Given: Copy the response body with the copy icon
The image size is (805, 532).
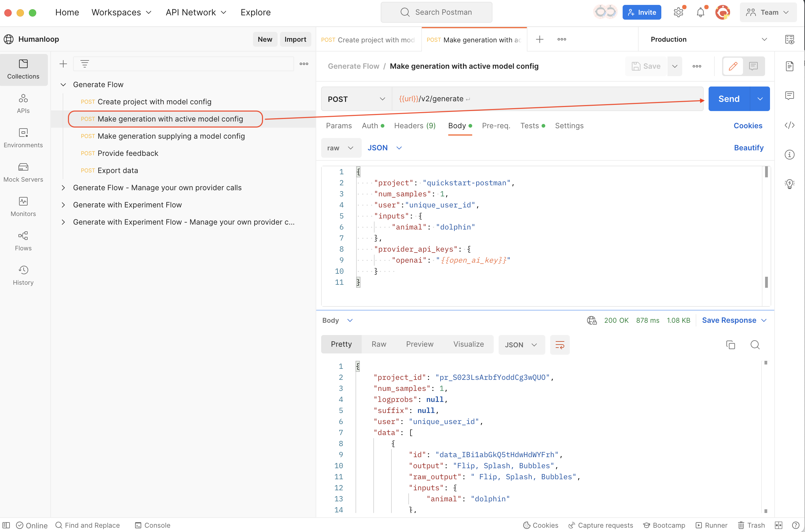Looking at the screenshot, I should click(730, 344).
